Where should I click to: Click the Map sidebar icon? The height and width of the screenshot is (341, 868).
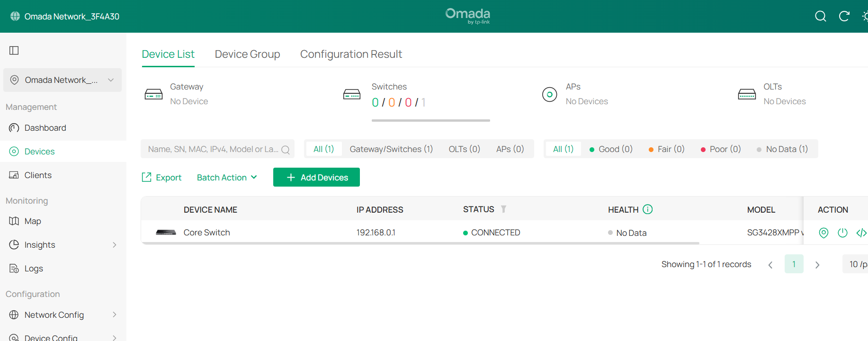(x=14, y=221)
